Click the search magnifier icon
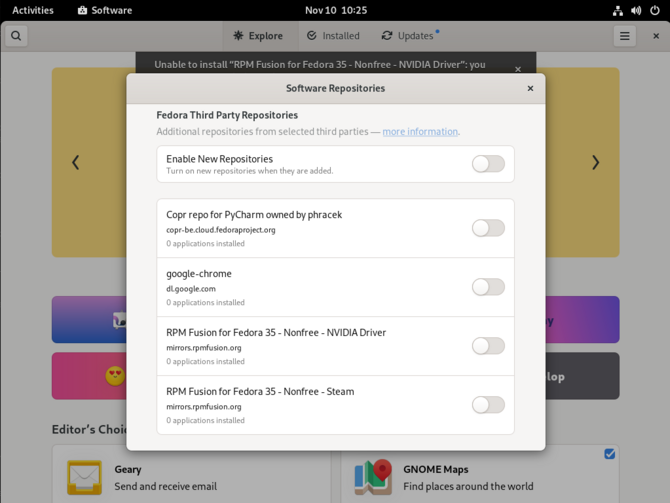670x503 pixels. click(x=16, y=36)
